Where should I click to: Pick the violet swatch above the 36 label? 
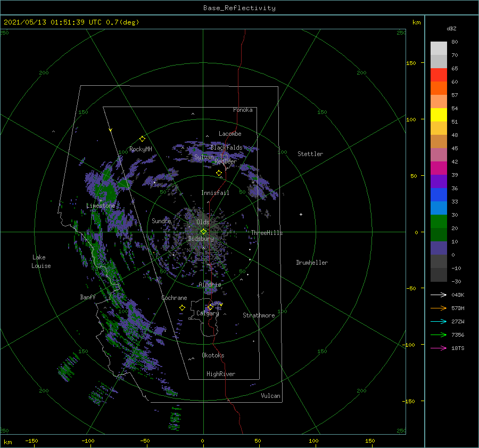click(x=439, y=181)
